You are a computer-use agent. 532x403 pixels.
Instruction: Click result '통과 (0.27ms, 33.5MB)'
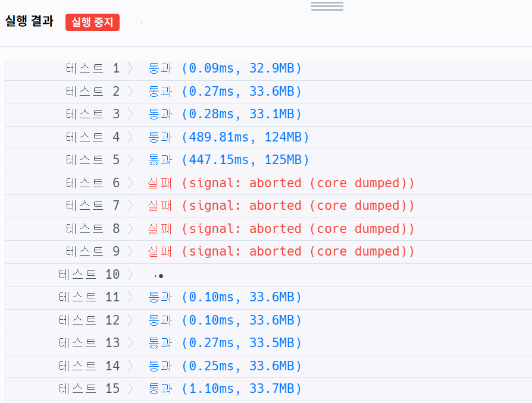point(224,343)
